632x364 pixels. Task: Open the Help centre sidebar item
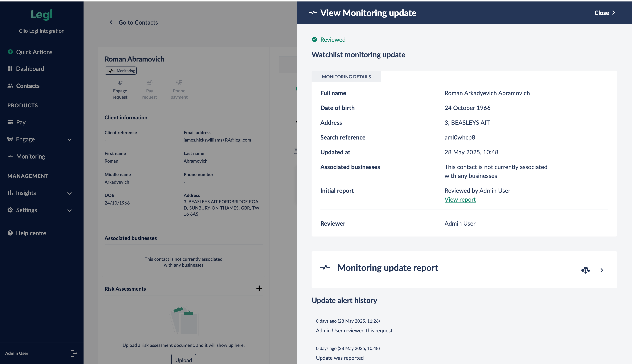(31, 233)
